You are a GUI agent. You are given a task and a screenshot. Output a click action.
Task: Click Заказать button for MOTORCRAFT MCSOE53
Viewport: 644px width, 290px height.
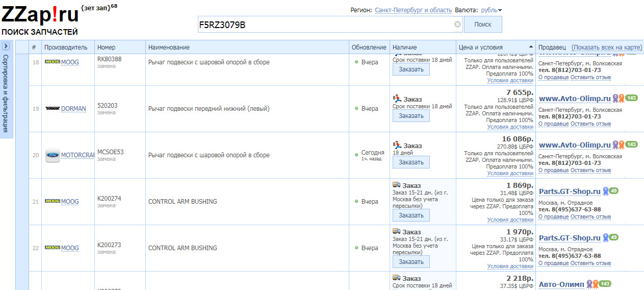[x=411, y=162]
